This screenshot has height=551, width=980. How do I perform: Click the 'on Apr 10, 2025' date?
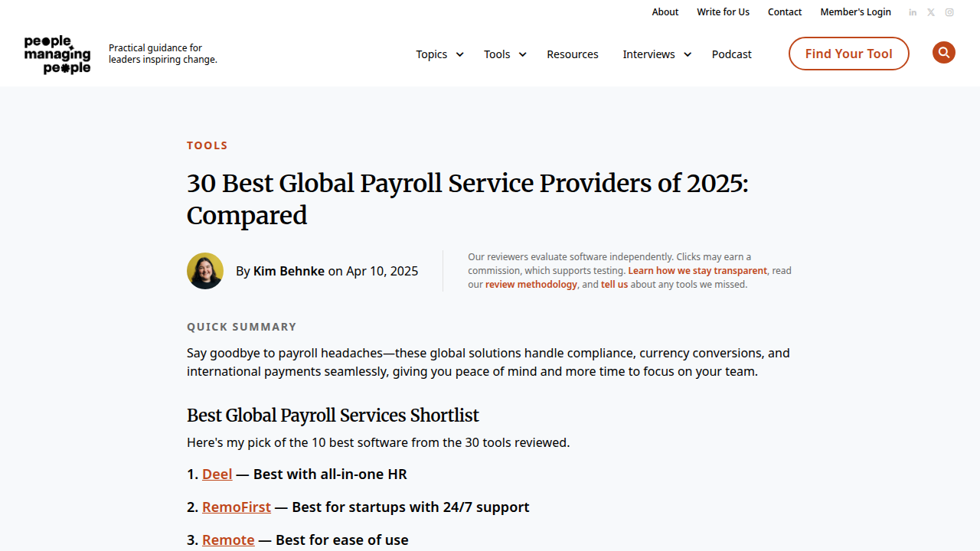pos(373,271)
